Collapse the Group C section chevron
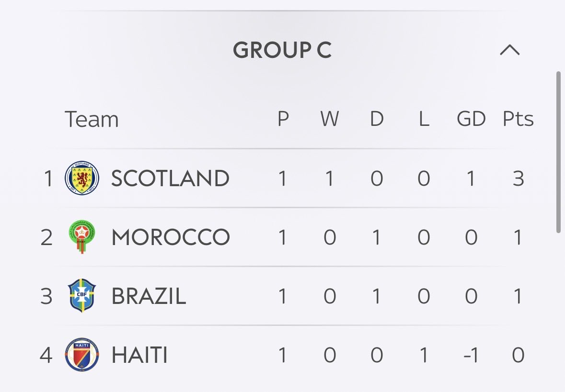 tap(509, 50)
